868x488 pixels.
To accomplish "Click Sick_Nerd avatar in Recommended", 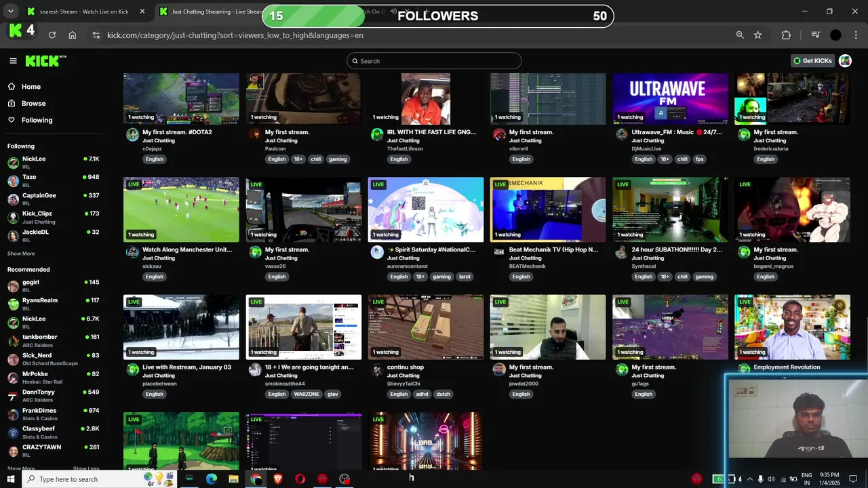I will click(13, 359).
